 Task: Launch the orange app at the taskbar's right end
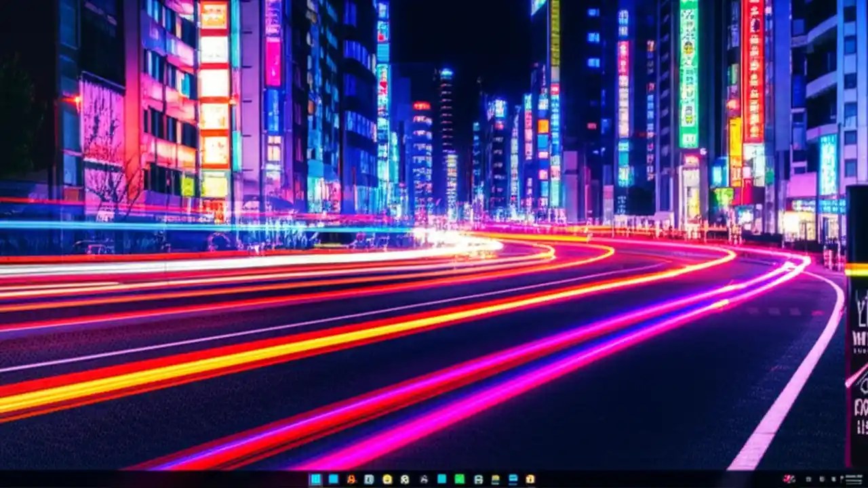pos(530,479)
